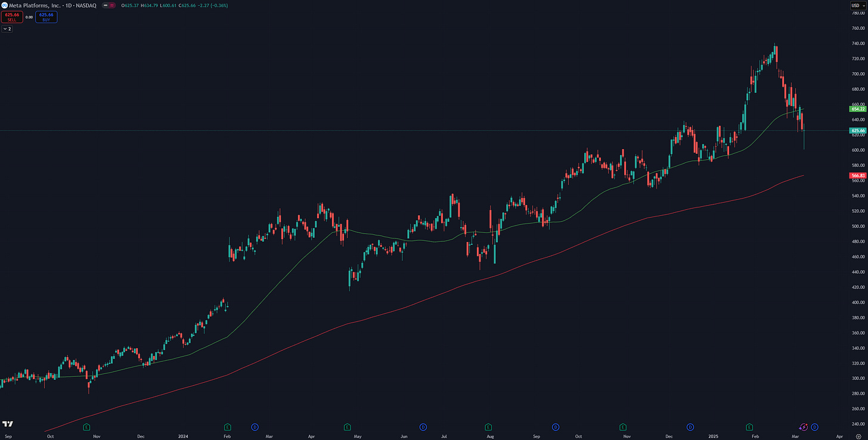Click the 240.00 price axis label
This screenshot has width=868, height=440.
pos(857,424)
